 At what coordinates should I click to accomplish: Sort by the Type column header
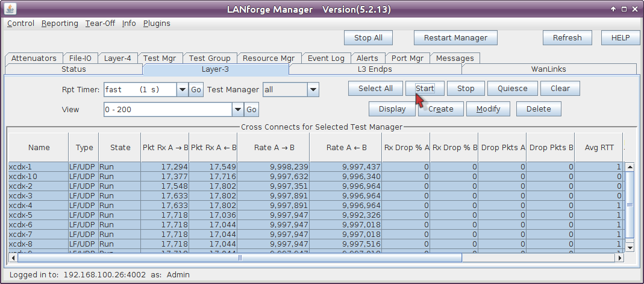pos(84,148)
